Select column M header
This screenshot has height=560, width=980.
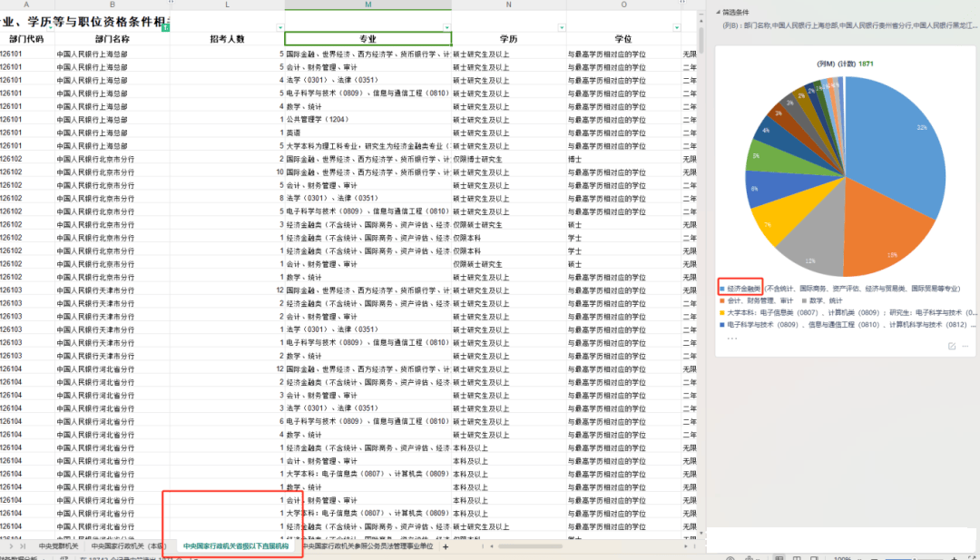[x=367, y=5]
